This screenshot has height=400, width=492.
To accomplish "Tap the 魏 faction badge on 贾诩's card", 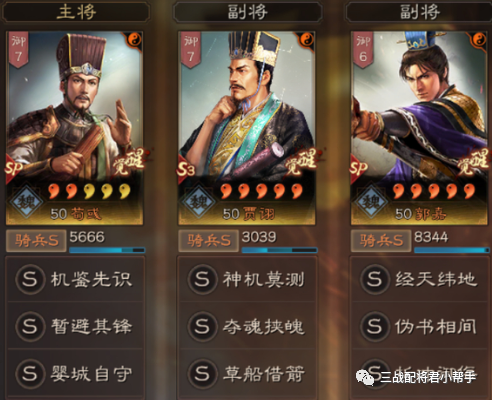I will (x=198, y=202).
